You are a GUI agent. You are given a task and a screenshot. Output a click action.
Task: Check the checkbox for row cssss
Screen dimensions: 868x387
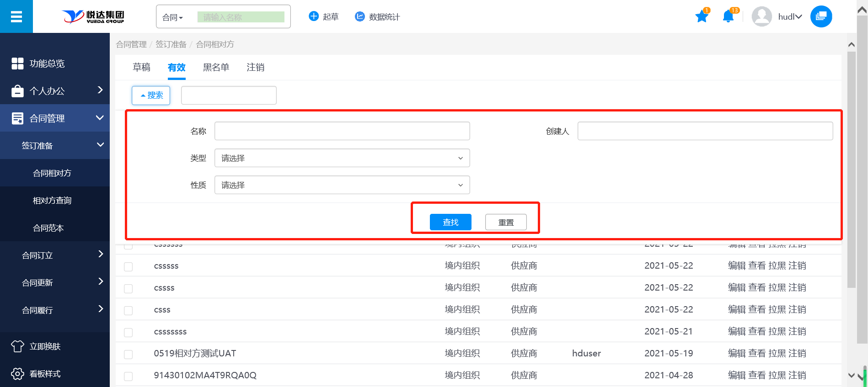click(x=129, y=288)
